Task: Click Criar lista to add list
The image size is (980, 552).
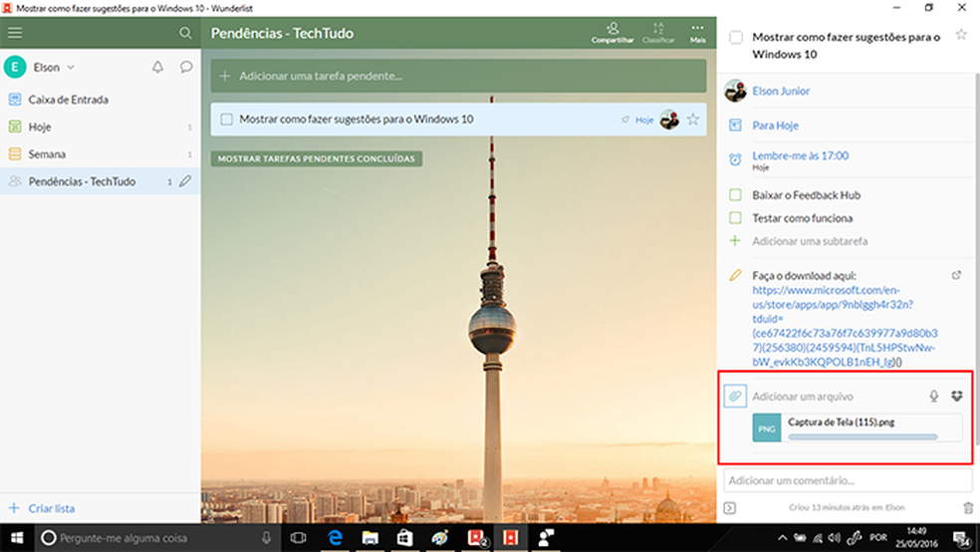Action: (x=42, y=508)
